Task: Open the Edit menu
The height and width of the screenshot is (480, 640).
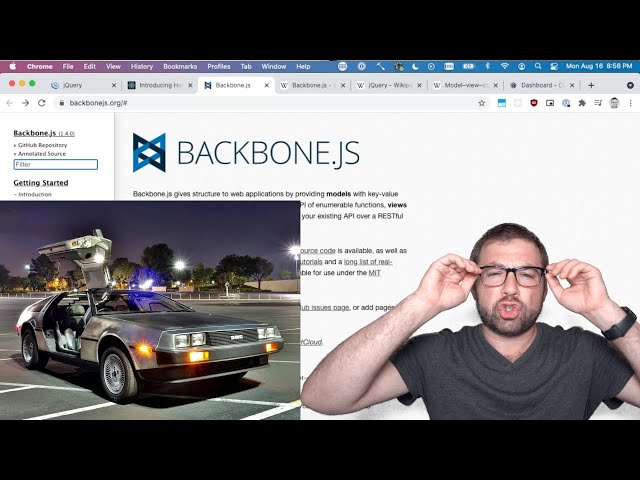Action: point(89,66)
